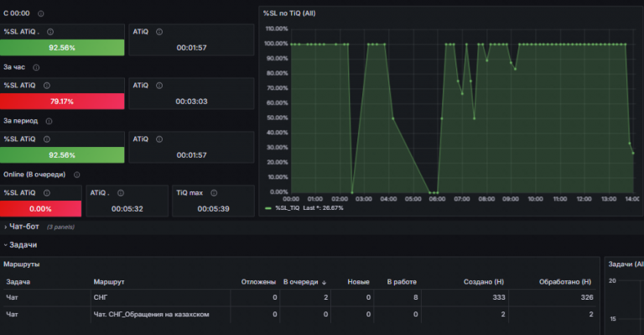
Task: Open info icon on TiQ max panel
Action: tap(214, 193)
